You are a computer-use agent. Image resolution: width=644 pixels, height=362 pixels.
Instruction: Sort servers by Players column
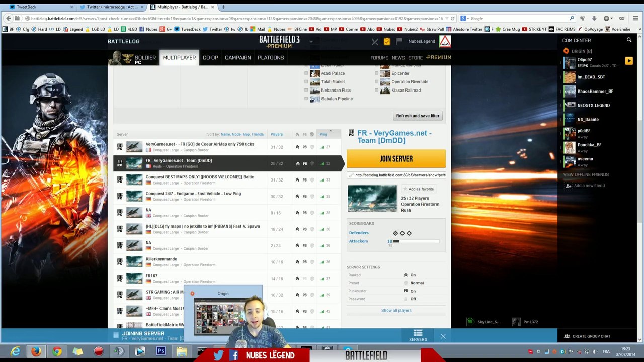(x=276, y=134)
